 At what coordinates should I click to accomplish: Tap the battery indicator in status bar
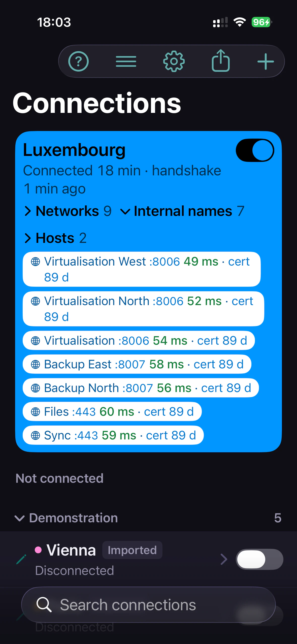coord(262,22)
